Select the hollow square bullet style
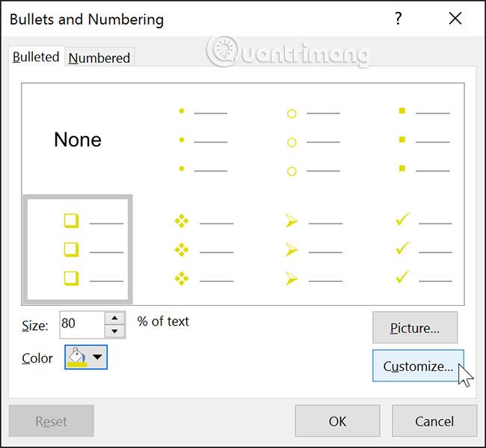Image resolution: width=486 pixels, height=448 pixels. (78, 250)
